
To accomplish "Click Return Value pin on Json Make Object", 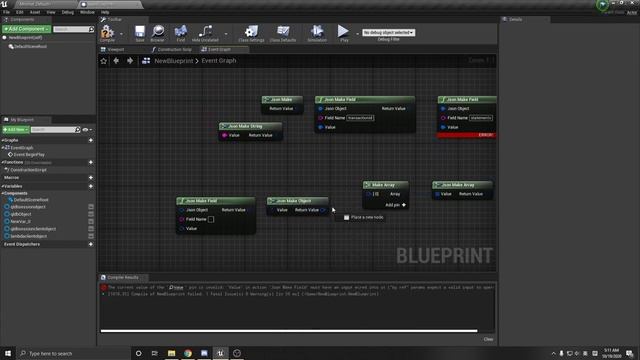I will click(x=323, y=210).
